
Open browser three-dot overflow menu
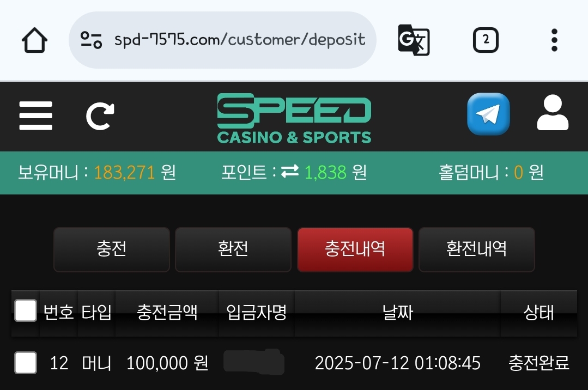tap(554, 40)
